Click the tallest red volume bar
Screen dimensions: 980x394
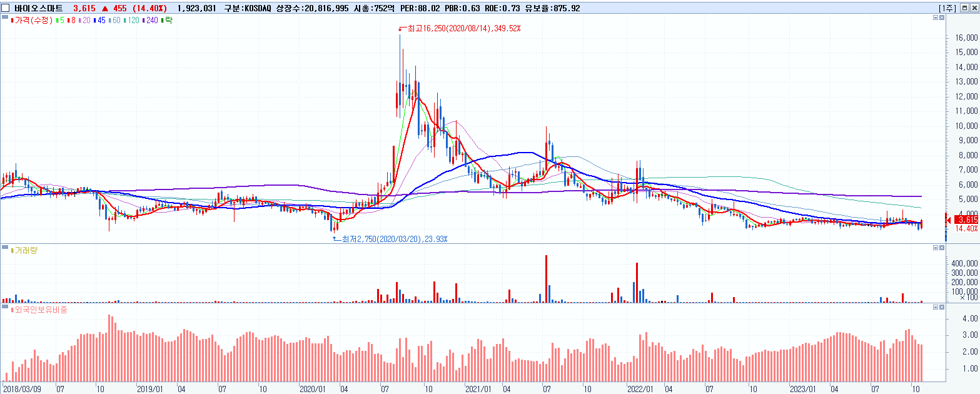pos(546,279)
